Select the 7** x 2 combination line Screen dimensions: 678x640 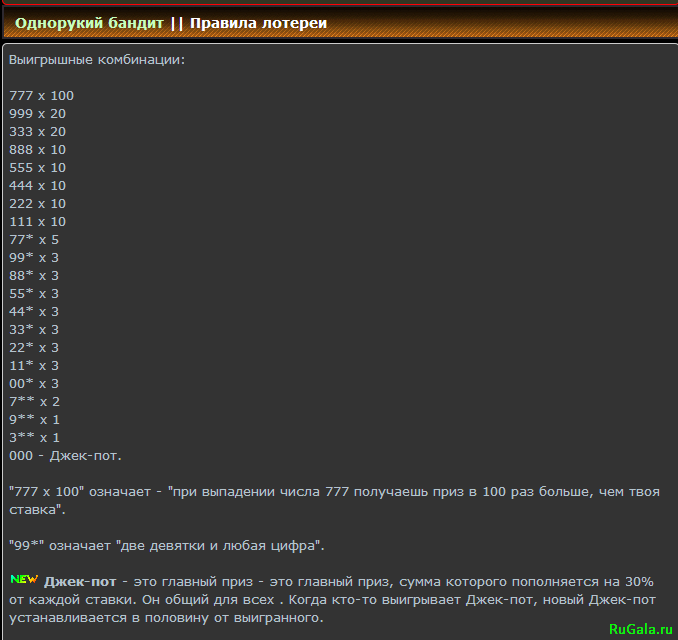(34, 402)
